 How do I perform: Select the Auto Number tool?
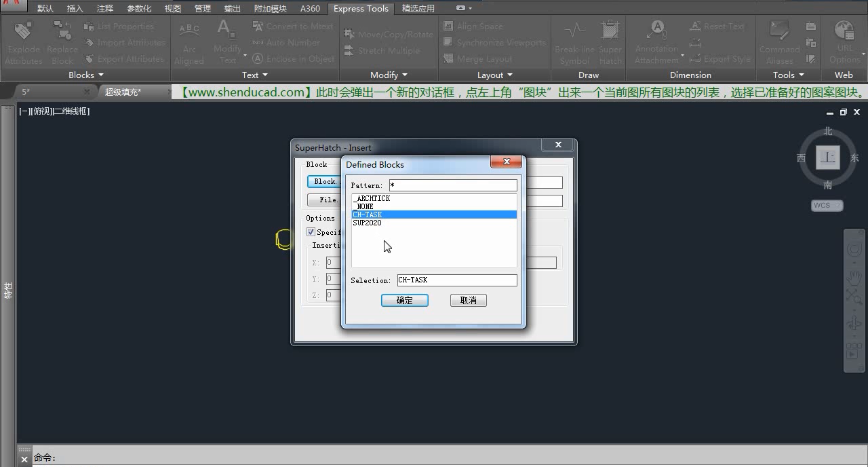pyautogui.click(x=285, y=43)
